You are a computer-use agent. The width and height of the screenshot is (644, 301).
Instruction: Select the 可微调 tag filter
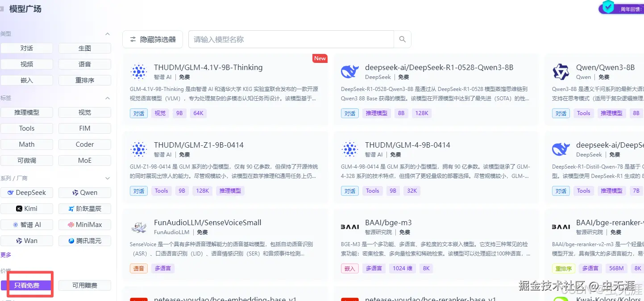[x=27, y=161]
